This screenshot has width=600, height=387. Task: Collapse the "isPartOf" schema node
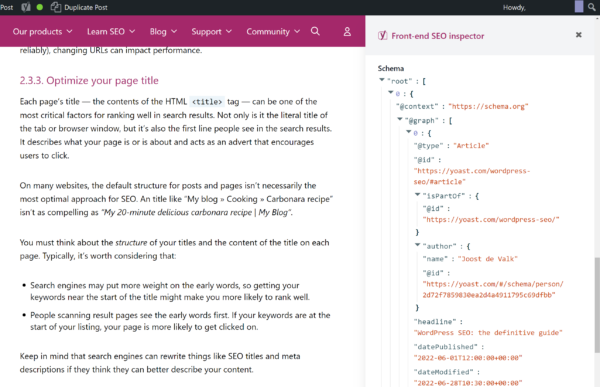417,195
